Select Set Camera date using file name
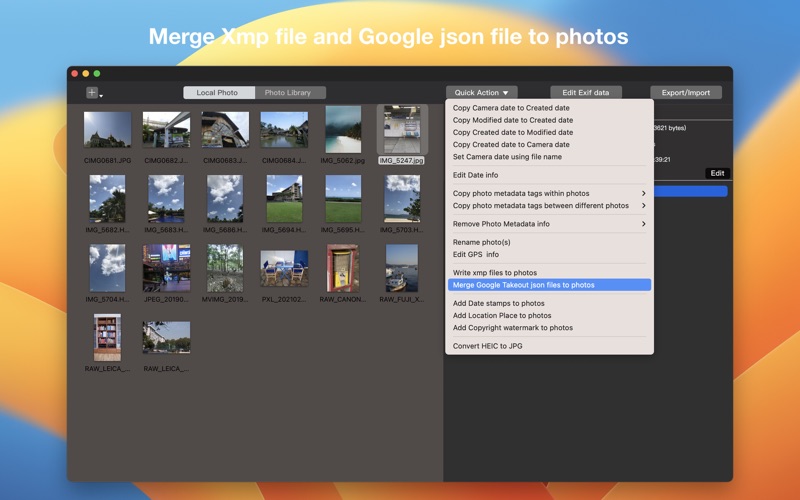The image size is (800, 500). (549, 157)
